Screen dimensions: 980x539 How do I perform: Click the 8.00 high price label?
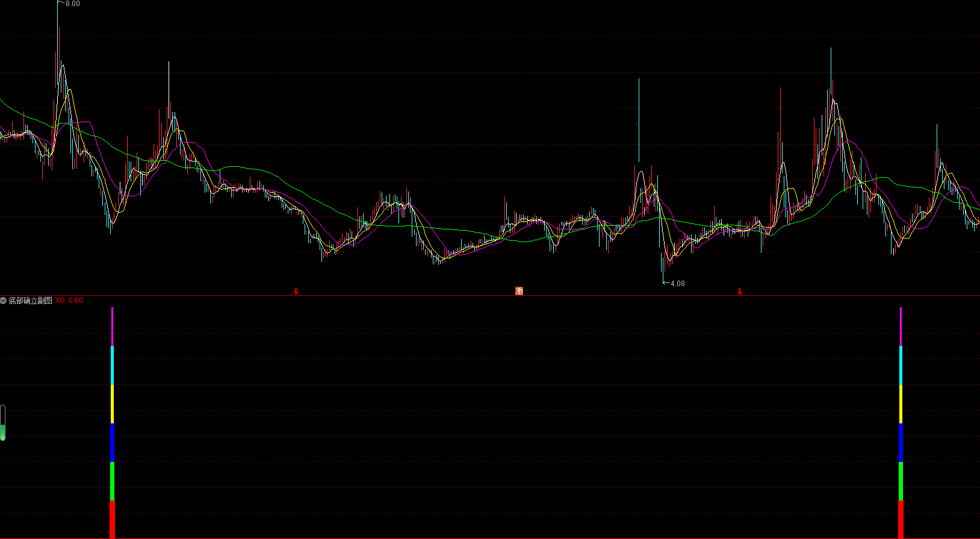click(72, 4)
